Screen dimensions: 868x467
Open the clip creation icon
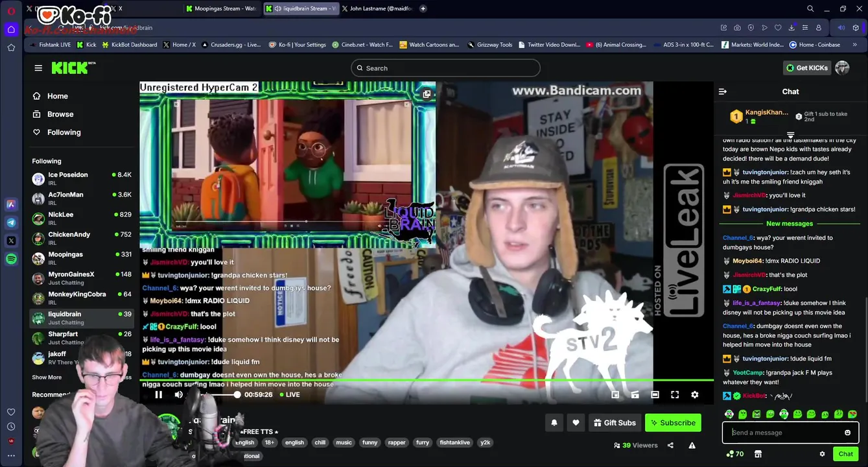(x=635, y=394)
